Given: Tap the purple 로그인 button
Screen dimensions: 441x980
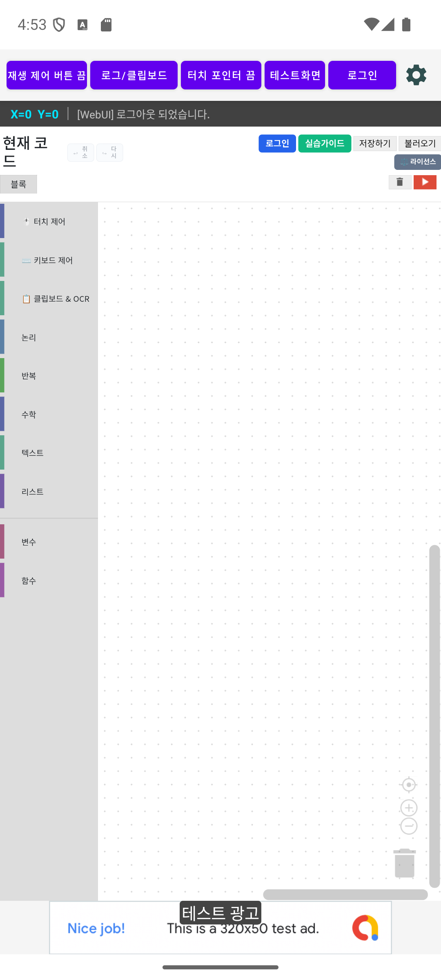Looking at the screenshot, I should click(x=362, y=75).
